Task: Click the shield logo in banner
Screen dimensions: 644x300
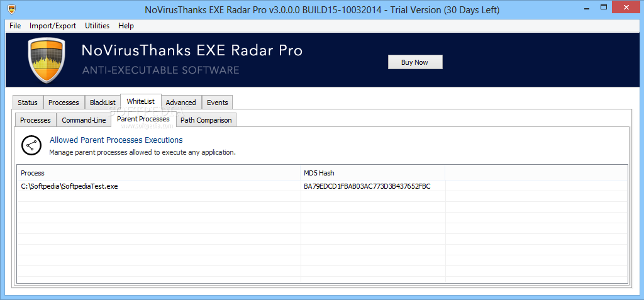Action: pyautogui.click(x=47, y=60)
